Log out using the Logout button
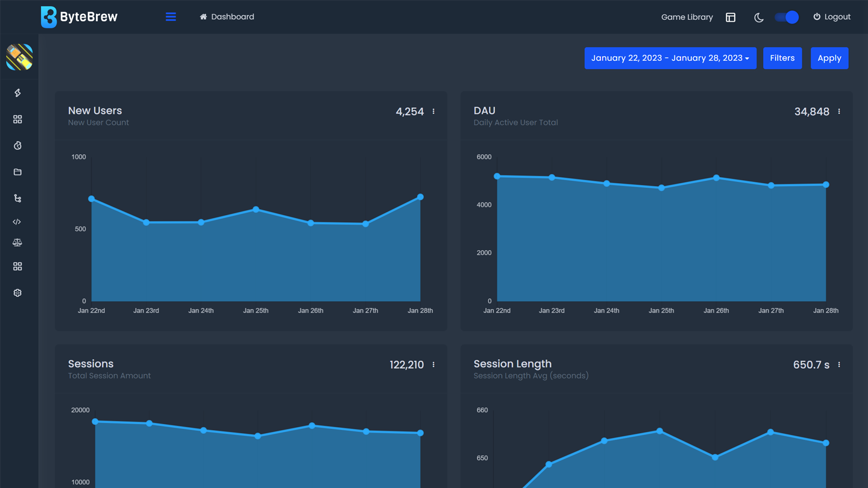 tap(832, 17)
